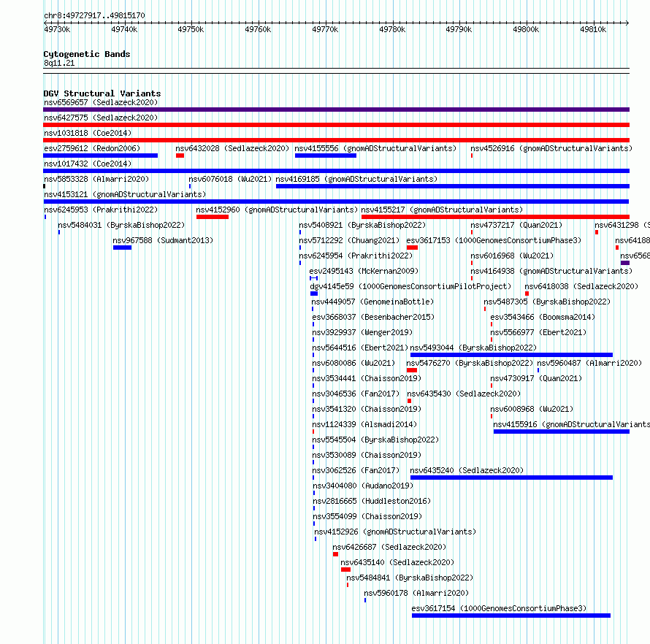Select the esv2759612 (Redon2006) blue bar
The height and width of the screenshot is (644, 650).
point(100,156)
